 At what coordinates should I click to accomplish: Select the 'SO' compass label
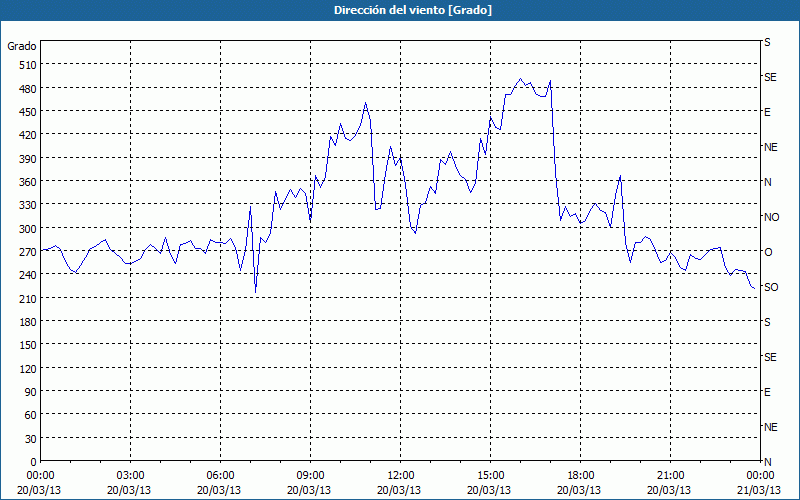(771, 287)
